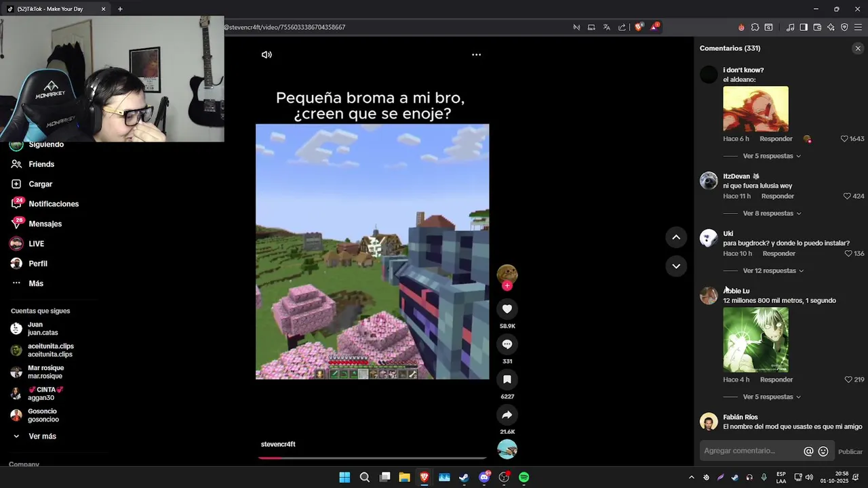
Task: Like ItzDevan's comment
Action: pos(847,197)
